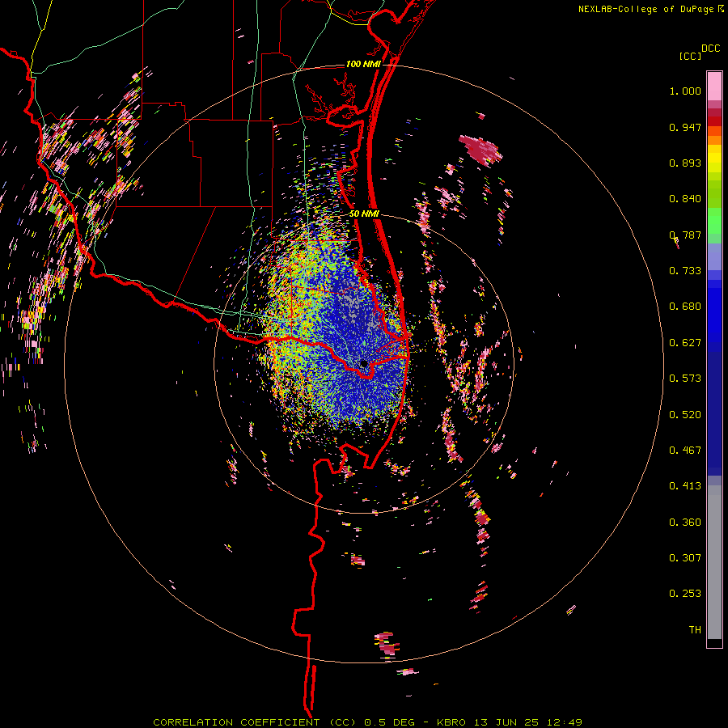Screen dimensions: 728x728
Task: Click the Correlation Coefficient KBRO caption text
Action: pos(367,722)
